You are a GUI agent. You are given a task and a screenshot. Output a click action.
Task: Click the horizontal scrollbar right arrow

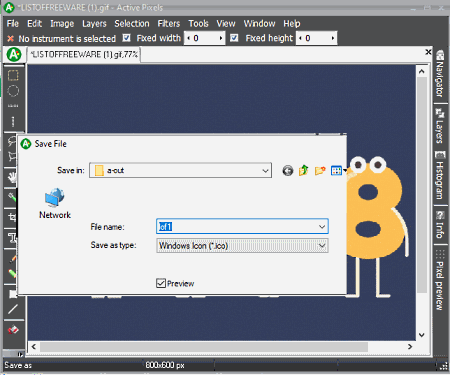coord(410,347)
